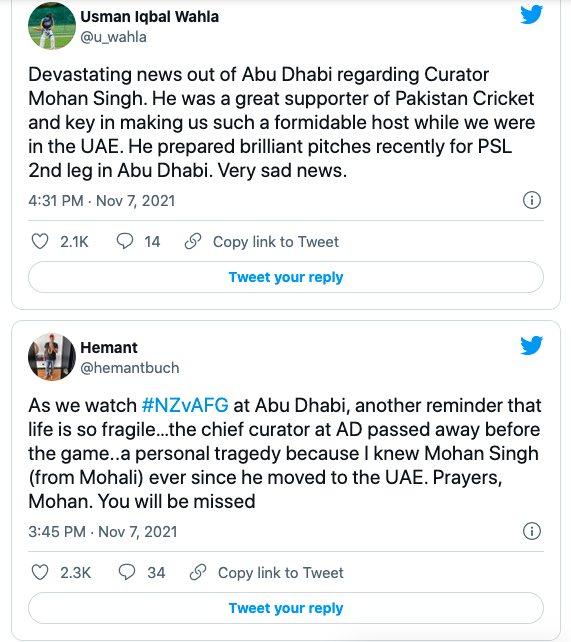
Task: Like Usman Iqbal Wahla's tweet via heart icon
Action: [40, 242]
